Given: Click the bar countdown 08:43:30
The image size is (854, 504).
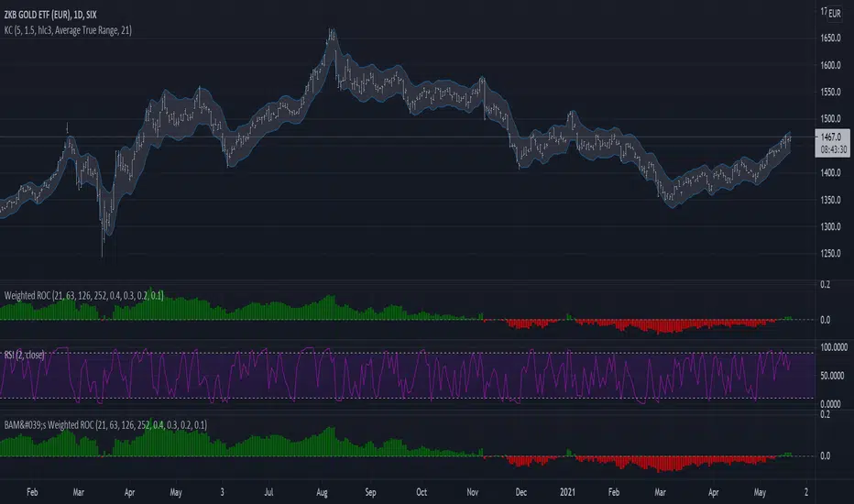Looking at the screenshot, I should tap(833, 150).
